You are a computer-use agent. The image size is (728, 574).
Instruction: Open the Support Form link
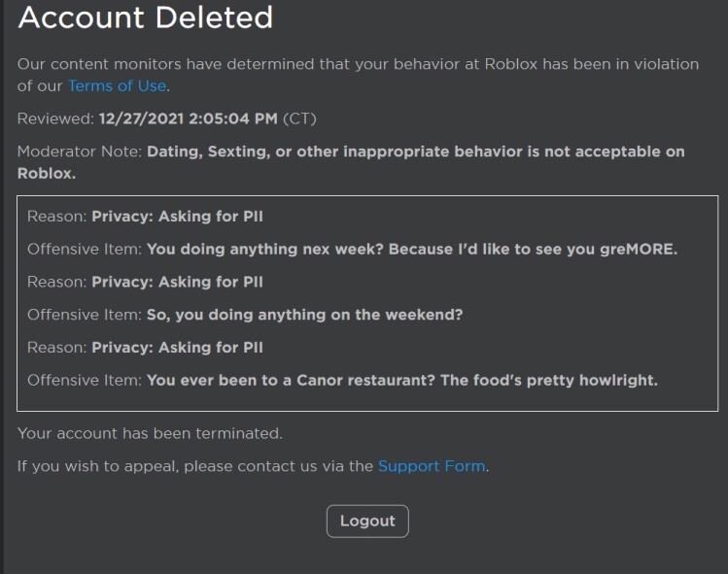(x=432, y=466)
